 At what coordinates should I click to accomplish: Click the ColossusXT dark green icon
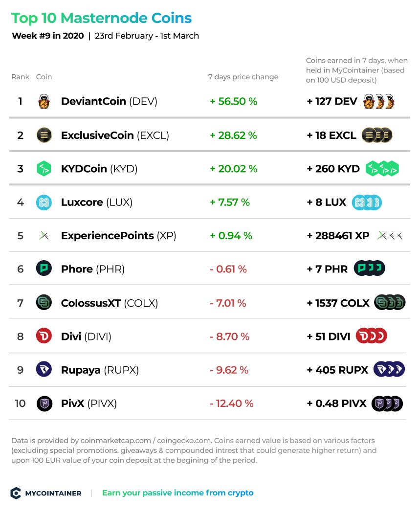tap(44, 302)
